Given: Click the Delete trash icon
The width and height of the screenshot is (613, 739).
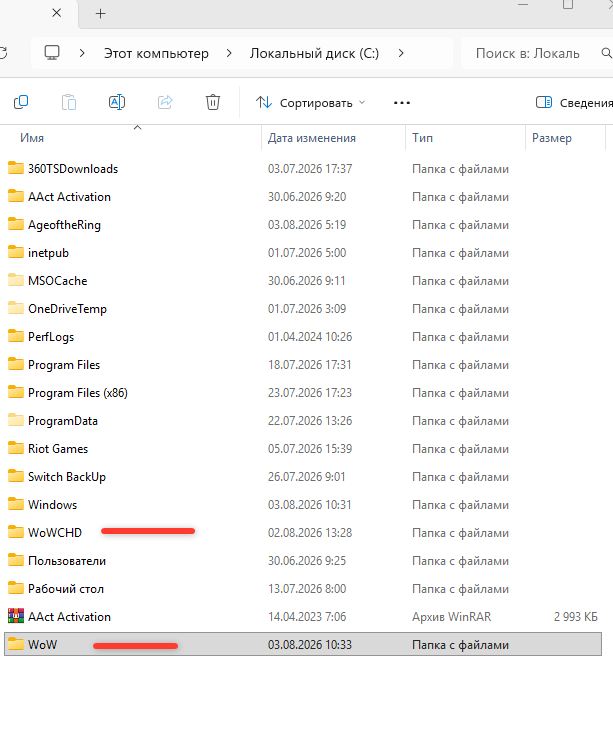Looking at the screenshot, I should point(213,102).
